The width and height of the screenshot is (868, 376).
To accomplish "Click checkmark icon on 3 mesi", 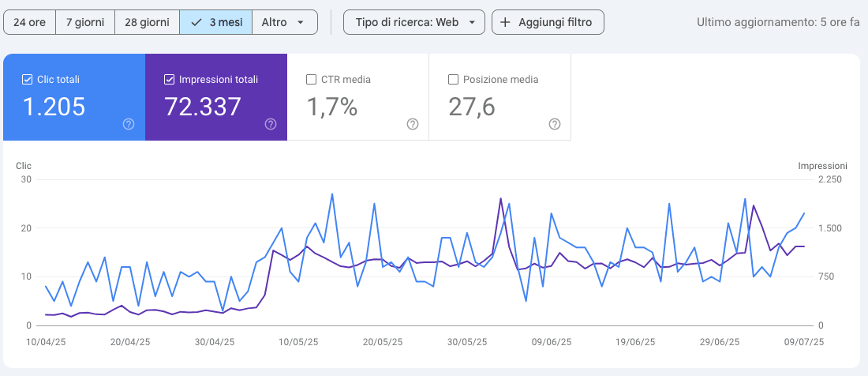I will (x=196, y=22).
